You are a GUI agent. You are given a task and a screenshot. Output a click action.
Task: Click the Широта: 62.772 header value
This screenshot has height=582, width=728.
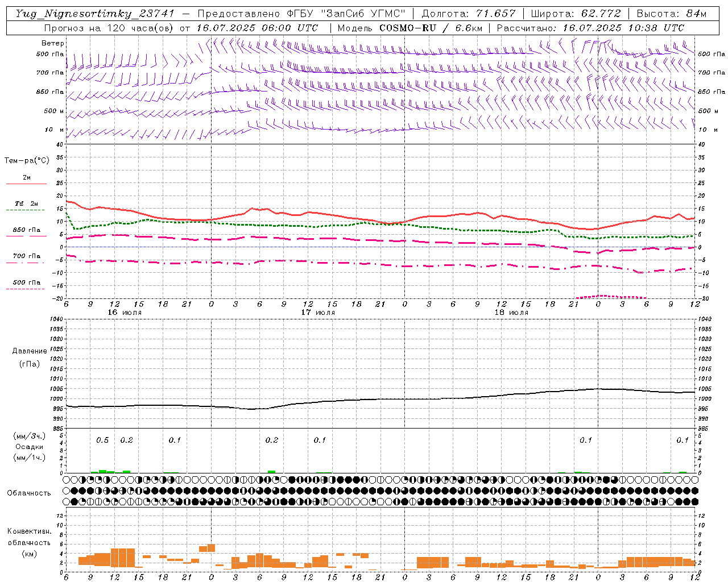pyautogui.click(x=576, y=14)
